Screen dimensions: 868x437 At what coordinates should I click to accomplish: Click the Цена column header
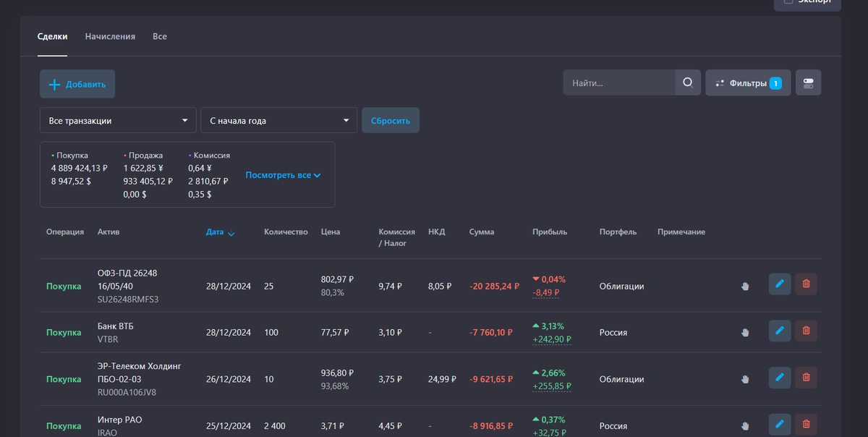pyautogui.click(x=331, y=232)
